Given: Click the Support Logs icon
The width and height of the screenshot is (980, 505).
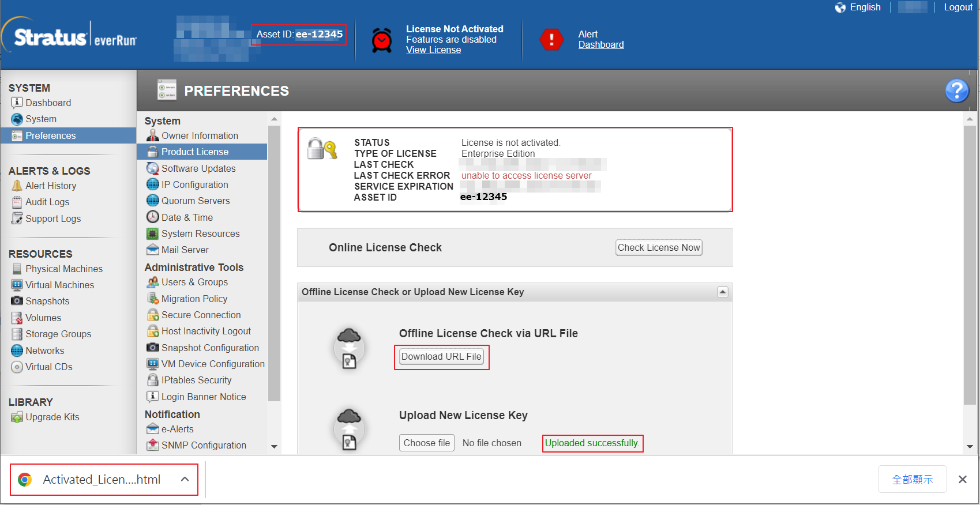Looking at the screenshot, I should 17,218.
